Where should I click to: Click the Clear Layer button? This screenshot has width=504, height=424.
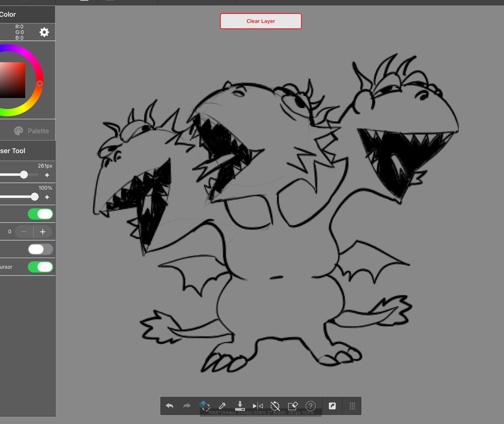[261, 21]
